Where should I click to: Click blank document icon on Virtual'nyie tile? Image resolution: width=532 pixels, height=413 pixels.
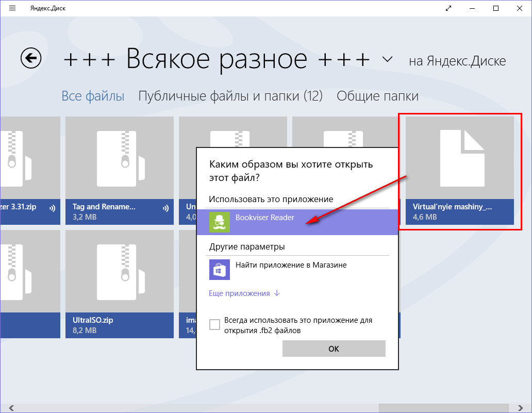coord(462,158)
